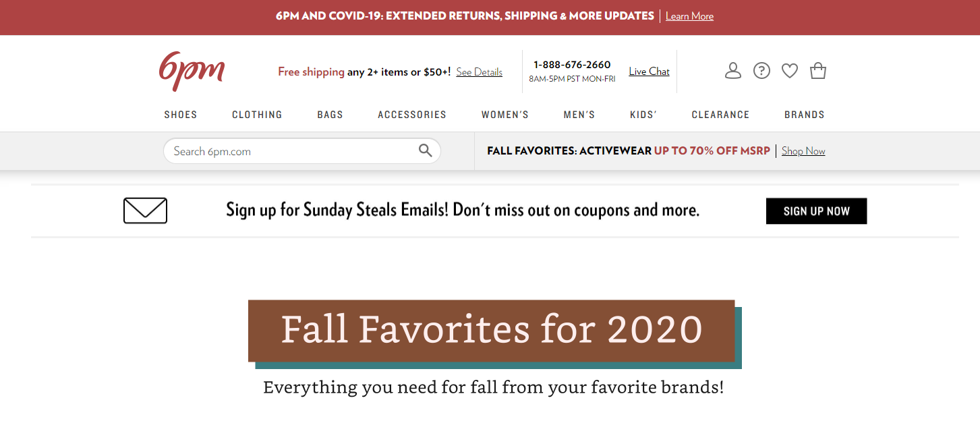Click the Search 6pm.com field
980x446 pixels.
[290, 151]
